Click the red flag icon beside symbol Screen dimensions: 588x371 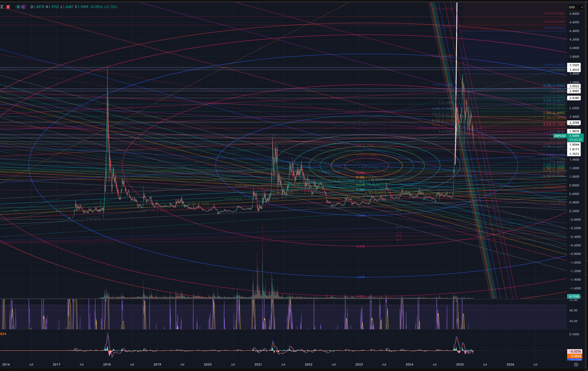pyautogui.click(x=8, y=7)
